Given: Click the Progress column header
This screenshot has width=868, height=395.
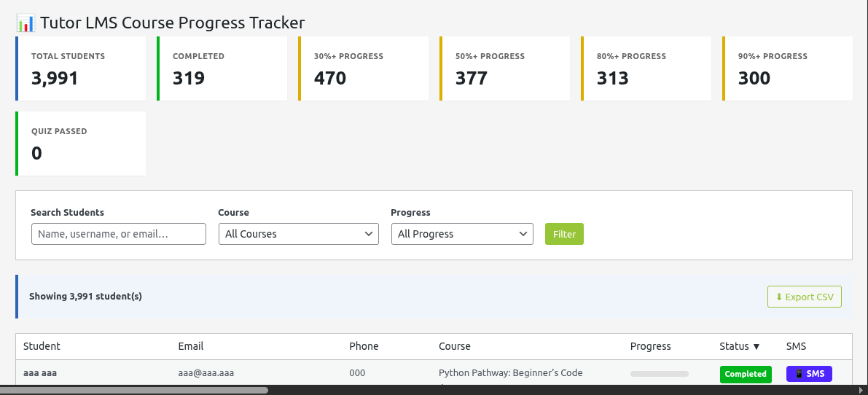Looking at the screenshot, I should (650, 346).
